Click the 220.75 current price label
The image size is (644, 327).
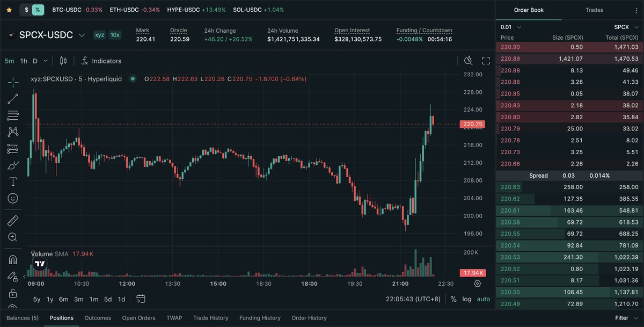pos(473,124)
